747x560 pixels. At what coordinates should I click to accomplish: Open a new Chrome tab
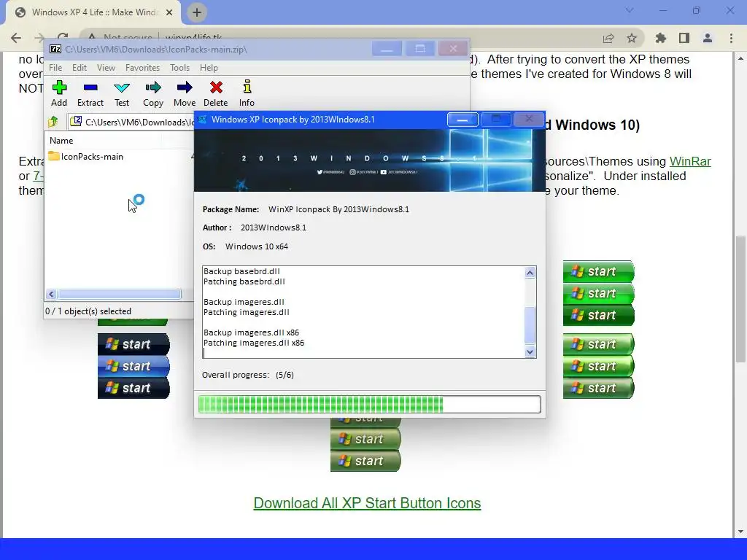(197, 12)
